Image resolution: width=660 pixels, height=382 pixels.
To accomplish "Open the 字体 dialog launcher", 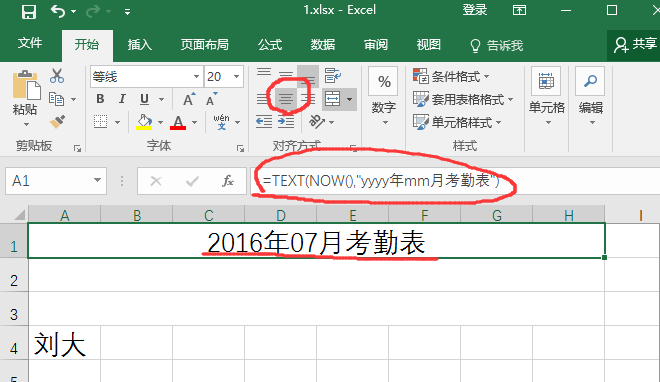I will tap(240, 148).
